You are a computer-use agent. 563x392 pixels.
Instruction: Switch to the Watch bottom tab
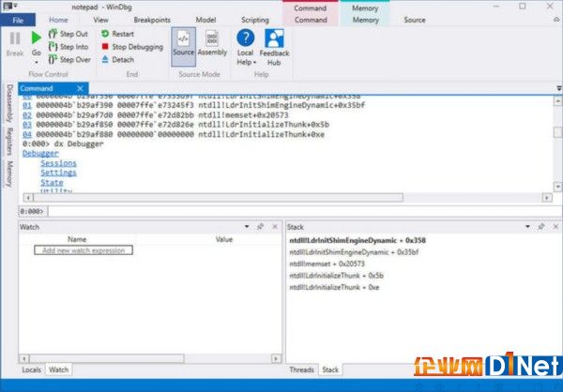click(58, 369)
